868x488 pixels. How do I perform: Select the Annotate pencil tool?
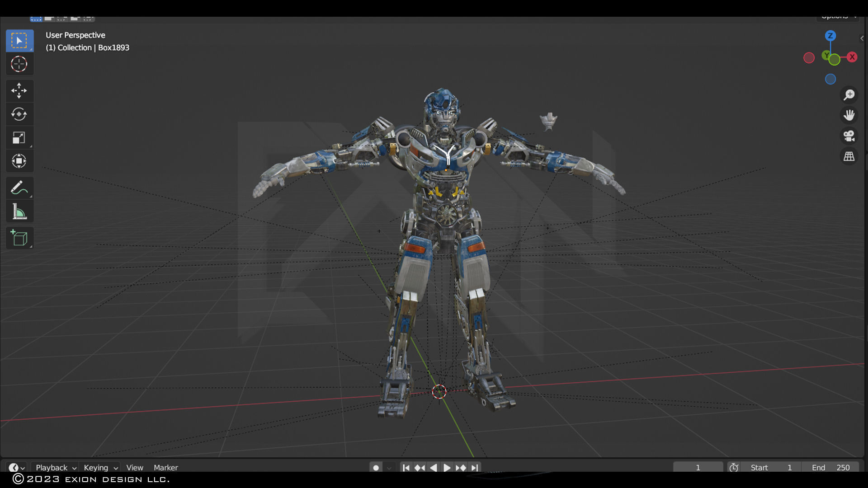point(19,188)
